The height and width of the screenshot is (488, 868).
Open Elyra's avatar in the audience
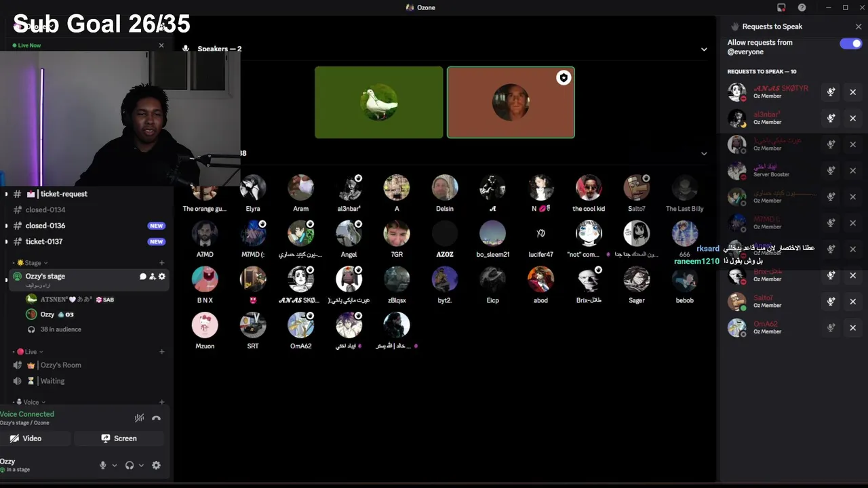(x=253, y=188)
